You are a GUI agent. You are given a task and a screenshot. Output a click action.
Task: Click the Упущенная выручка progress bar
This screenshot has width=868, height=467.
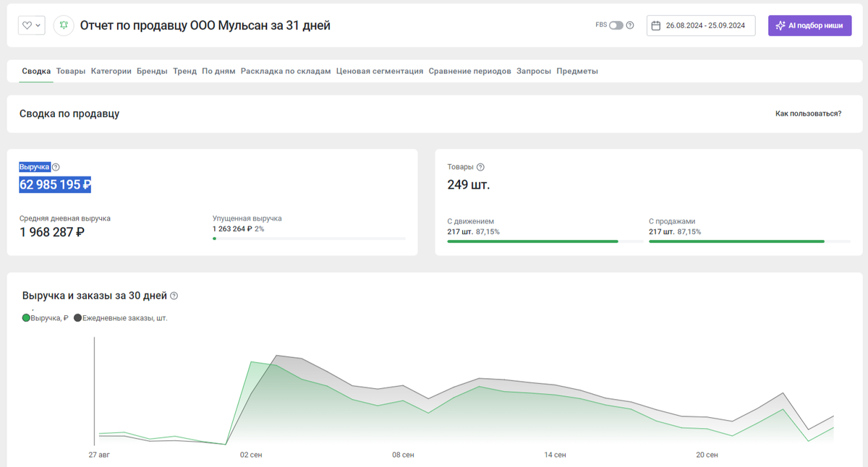(x=309, y=238)
